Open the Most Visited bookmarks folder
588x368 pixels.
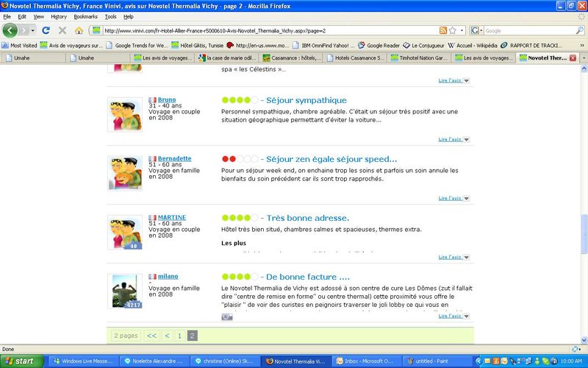coord(20,46)
